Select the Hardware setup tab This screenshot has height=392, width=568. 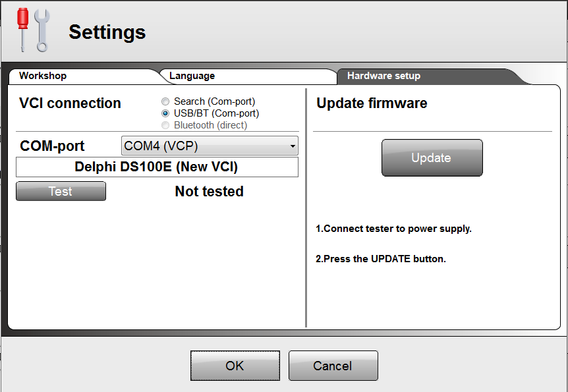tap(431, 76)
